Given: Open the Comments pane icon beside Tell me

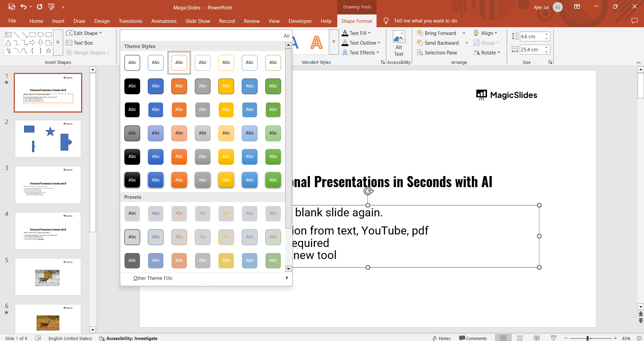Looking at the screenshot, I should click(634, 21).
